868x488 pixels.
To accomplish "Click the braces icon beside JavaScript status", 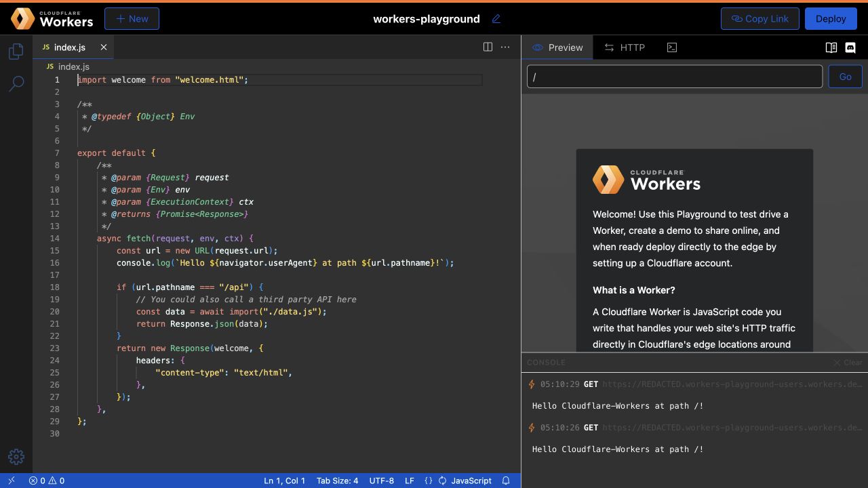I will coord(429,481).
